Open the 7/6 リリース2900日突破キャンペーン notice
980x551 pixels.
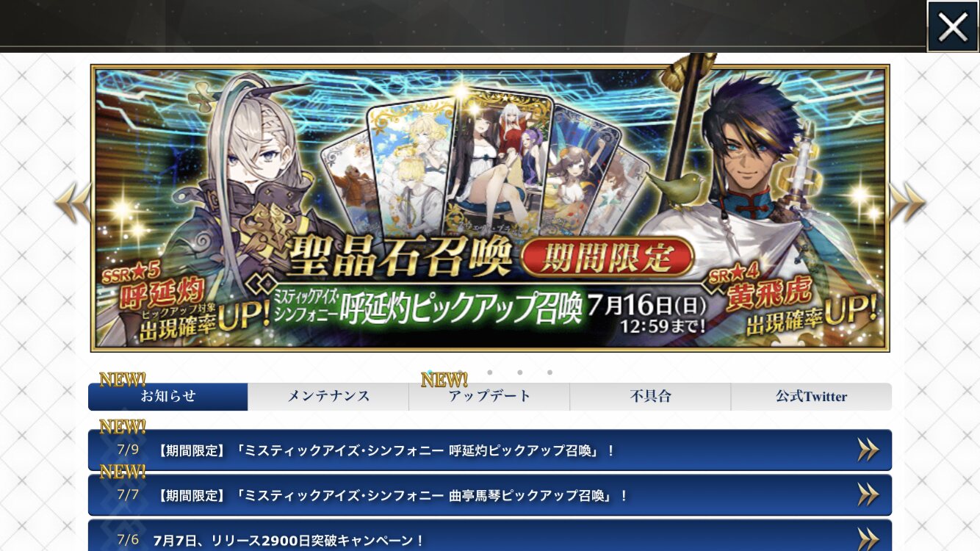(x=490, y=536)
